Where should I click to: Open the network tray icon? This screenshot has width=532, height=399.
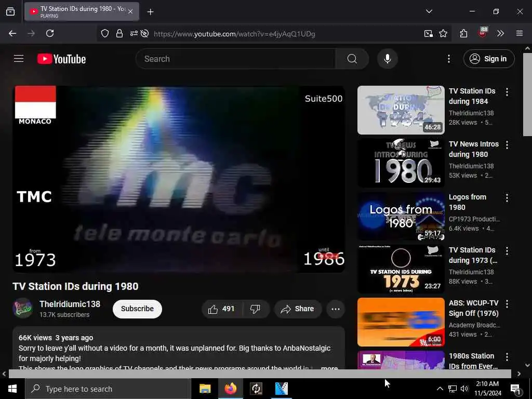click(x=453, y=389)
